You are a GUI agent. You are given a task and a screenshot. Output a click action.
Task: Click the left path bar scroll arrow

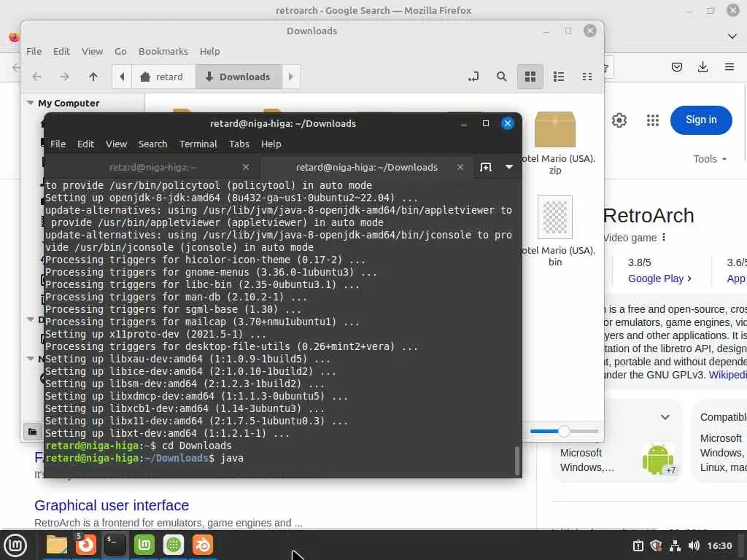pyautogui.click(x=122, y=77)
